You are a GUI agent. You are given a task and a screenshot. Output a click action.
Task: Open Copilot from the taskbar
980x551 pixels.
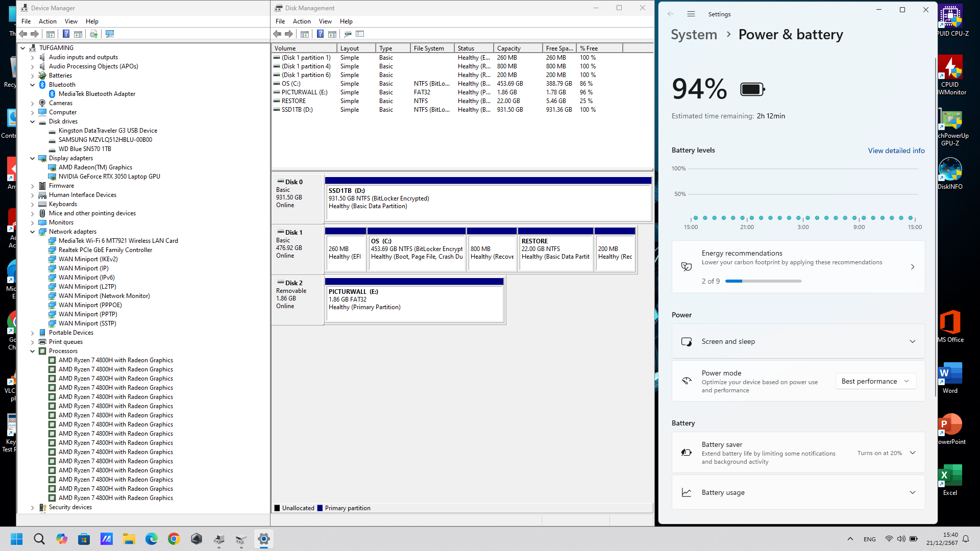click(62, 539)
